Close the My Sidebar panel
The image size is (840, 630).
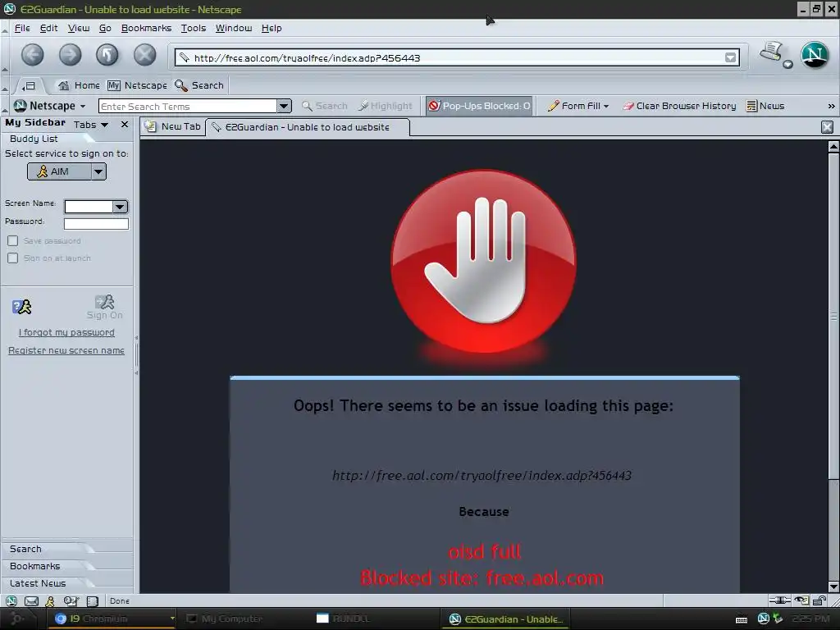pyautogui.click(x=125, y=125)
